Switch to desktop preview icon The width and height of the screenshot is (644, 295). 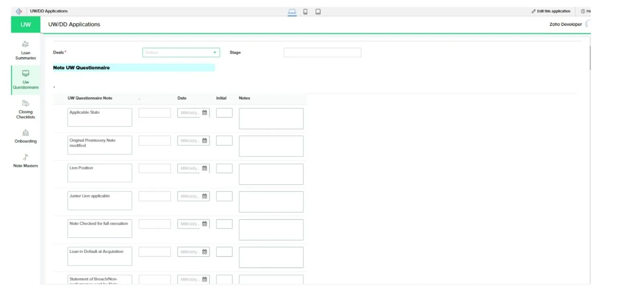click(292, 12)
